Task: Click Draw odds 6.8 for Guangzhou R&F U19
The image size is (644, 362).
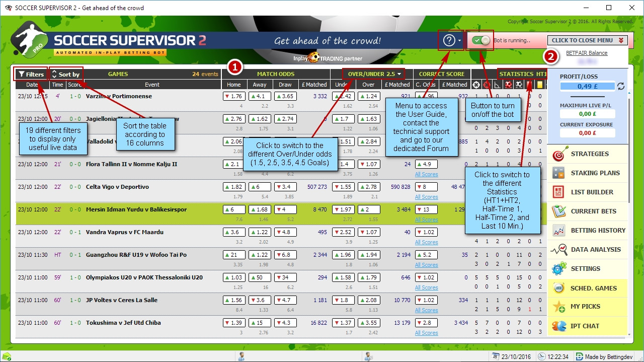Action: coord(285,255)
